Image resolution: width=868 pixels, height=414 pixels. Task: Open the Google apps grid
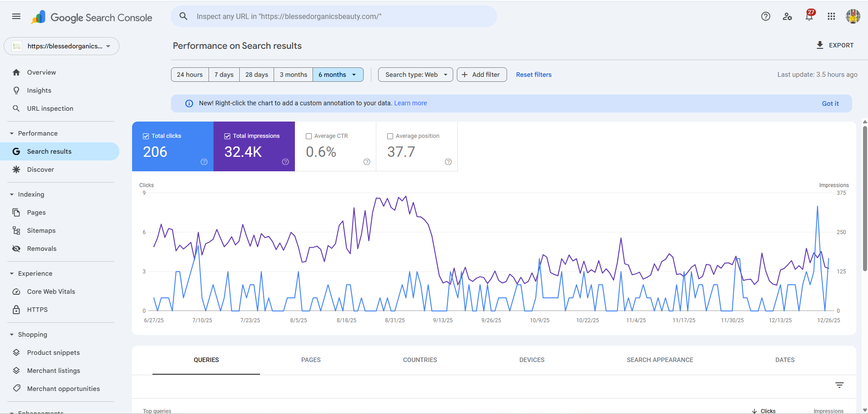point(831,16)
